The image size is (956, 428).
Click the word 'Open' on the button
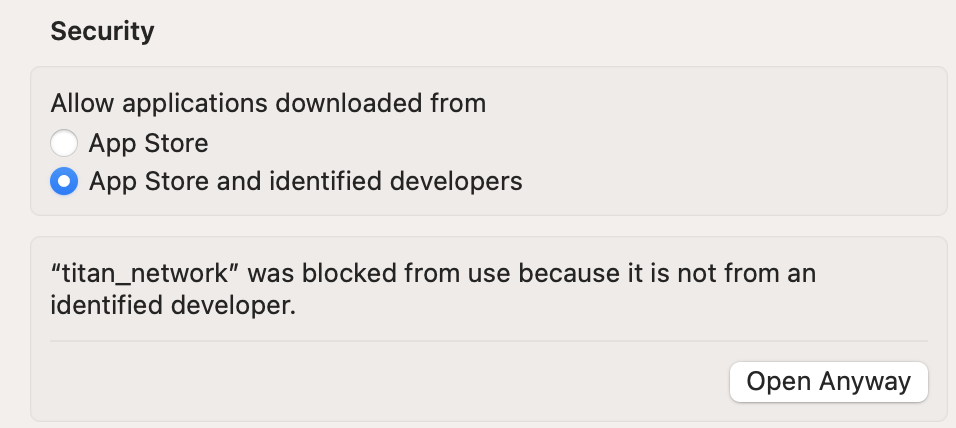(x=779, y=381)
